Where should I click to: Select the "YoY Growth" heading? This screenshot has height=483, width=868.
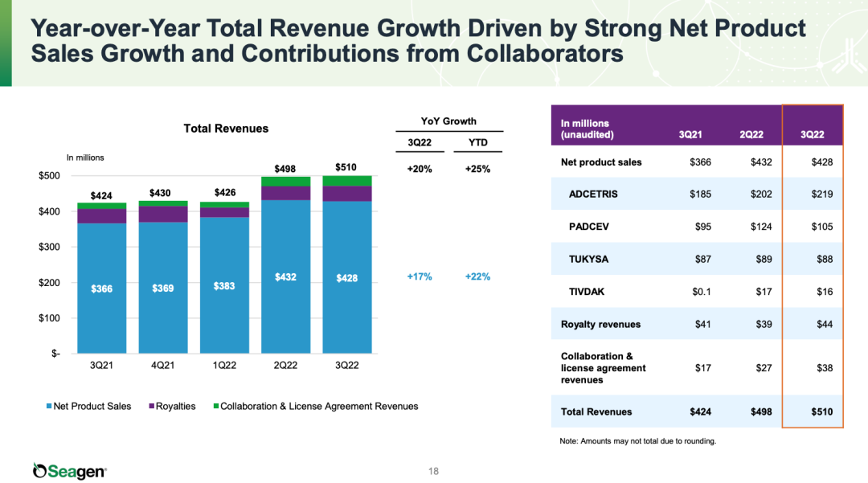pos(448,121)
